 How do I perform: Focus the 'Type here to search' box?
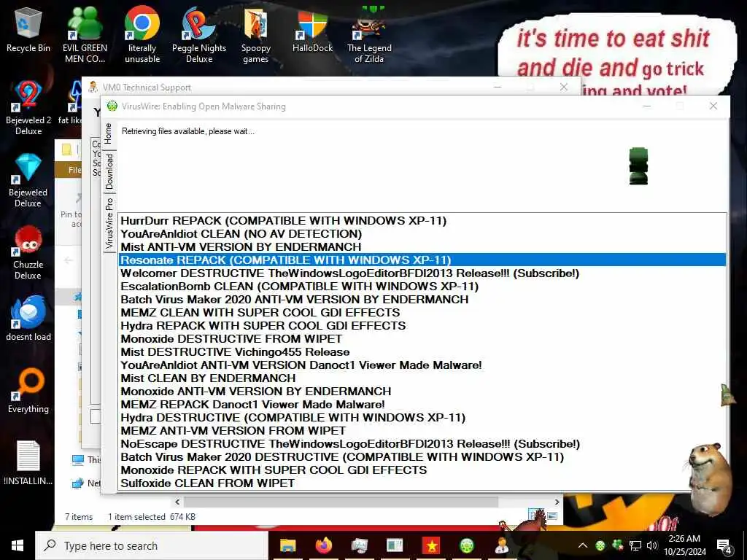pyautogui.click(x=152, y=545)
